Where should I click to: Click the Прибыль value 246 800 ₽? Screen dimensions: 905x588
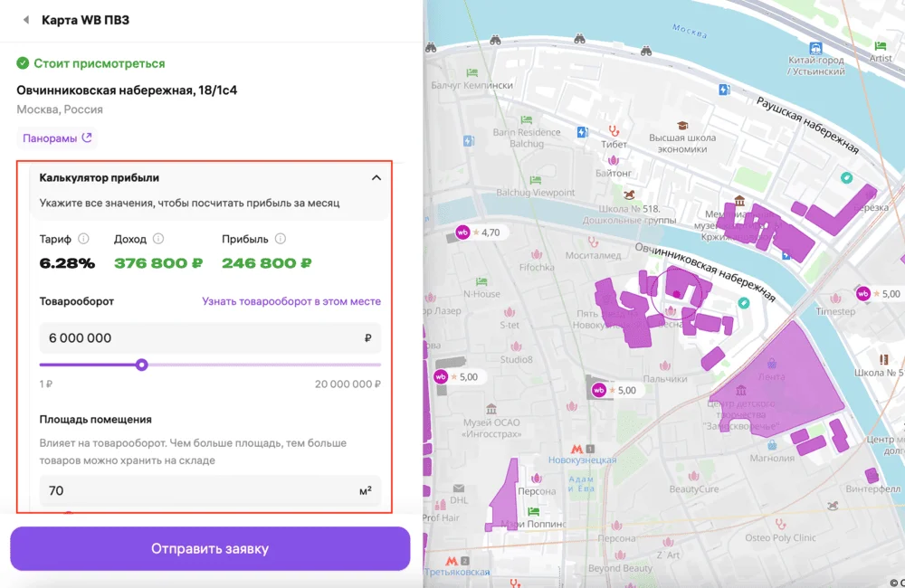(267, 263)
